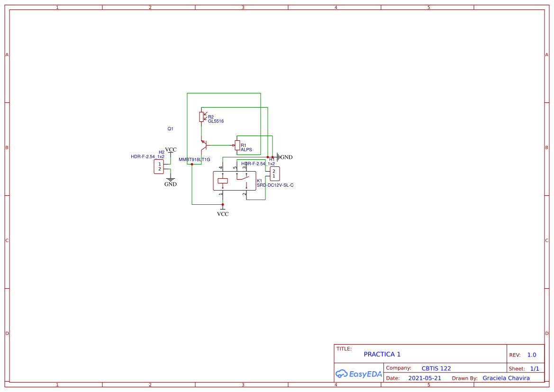This screenshot has width=554, height=392.
Task: Click the Q1 designator label
Action: [170, 128]
